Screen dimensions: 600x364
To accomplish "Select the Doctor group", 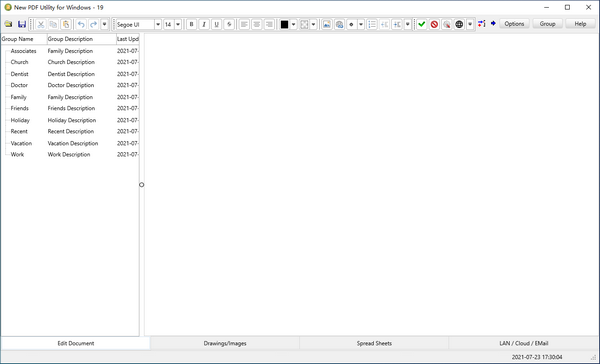I will click(x=19, y=85).
